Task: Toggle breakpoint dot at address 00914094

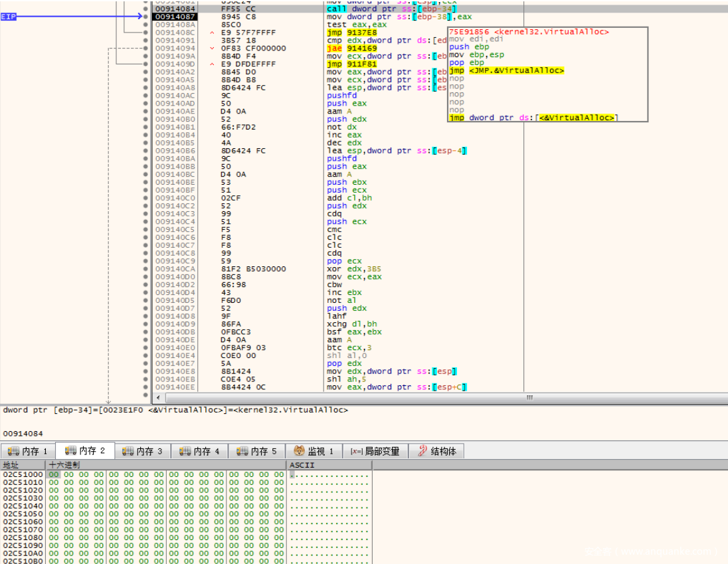Action: (145, 48)
